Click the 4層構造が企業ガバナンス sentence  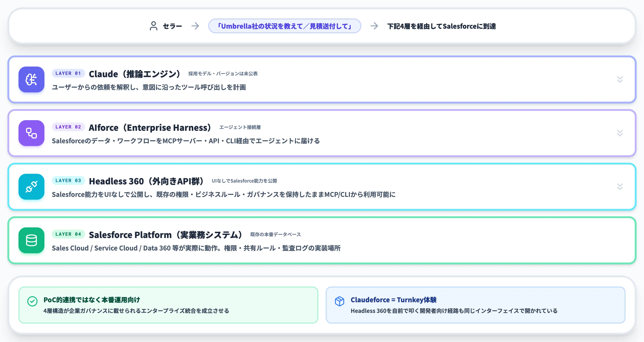(136, 311)
